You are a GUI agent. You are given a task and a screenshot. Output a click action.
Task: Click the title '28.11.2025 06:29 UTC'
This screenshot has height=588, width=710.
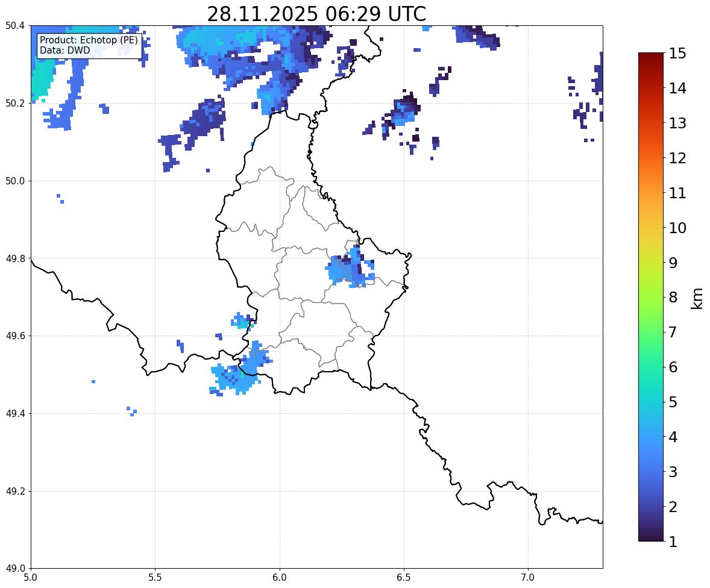pos(316,14)
